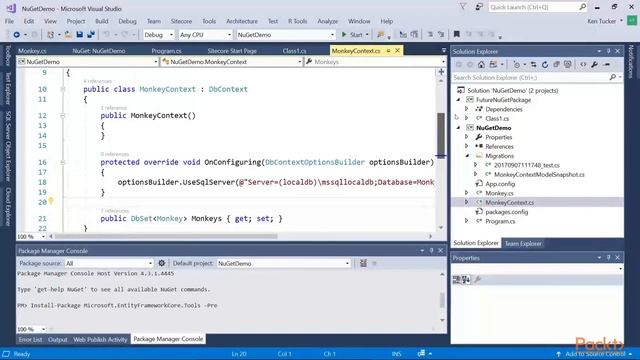Click Preview Selected Items icon in Solution Explorer
This screenshot has height=360, width=640.
click(607, 64)
